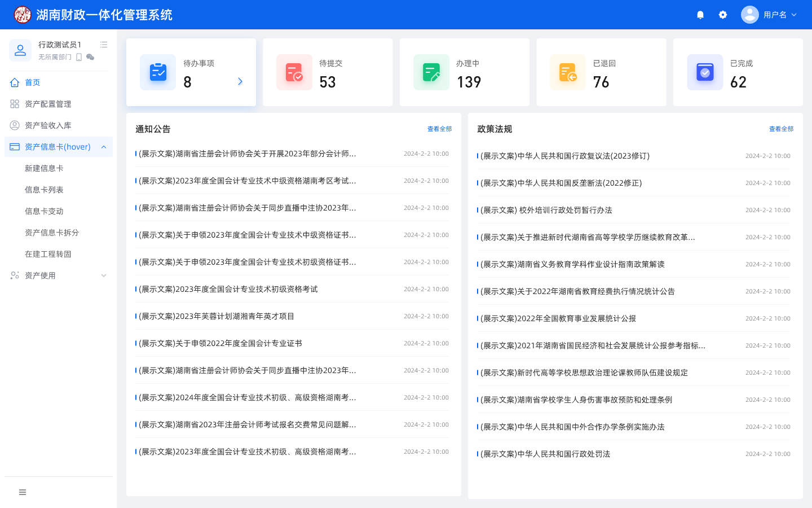Image resolution: width=812 pixels, height=508 pixels.
Task: Go to 新建信息卡 in the sidebar
Action: point(44,168)
